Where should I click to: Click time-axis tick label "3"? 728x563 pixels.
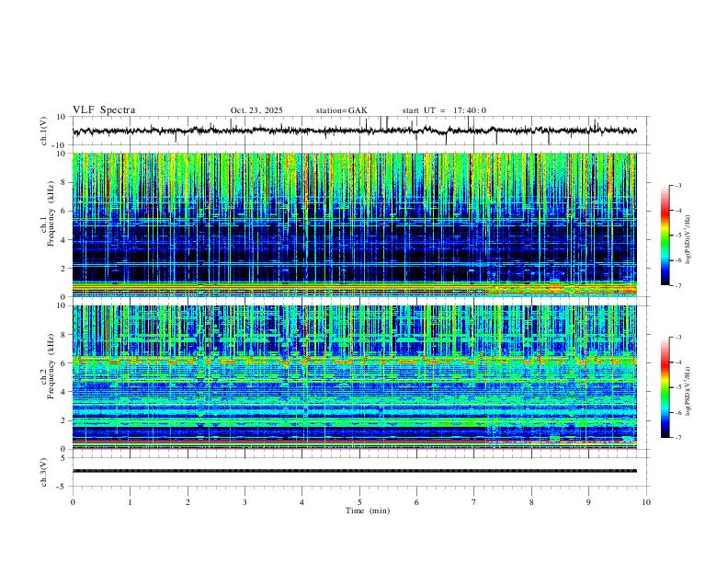(245, 502)
